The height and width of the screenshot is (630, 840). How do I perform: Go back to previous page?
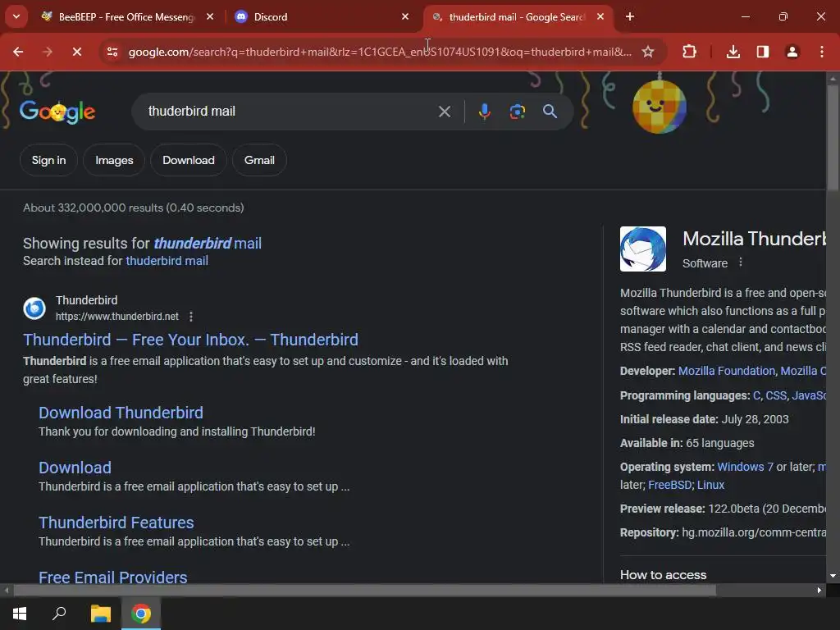[18, 52]
